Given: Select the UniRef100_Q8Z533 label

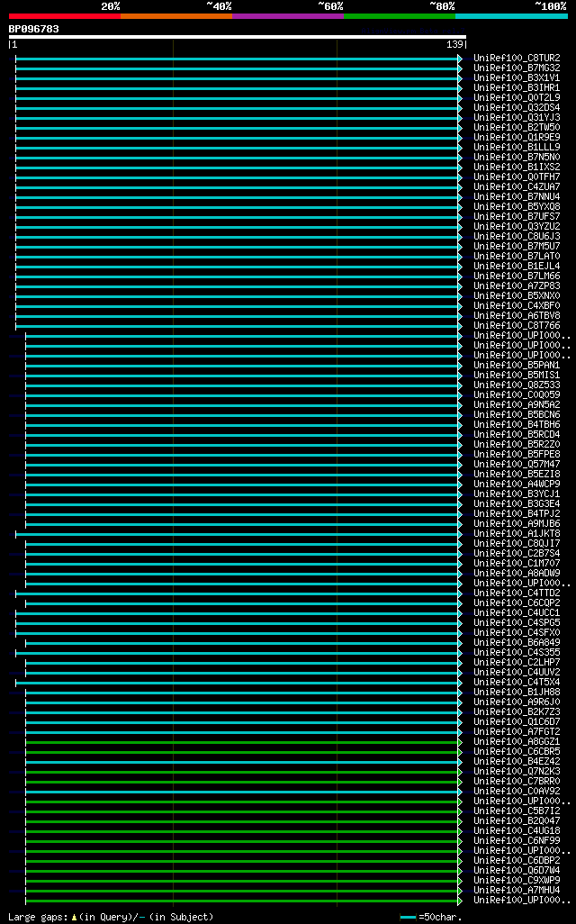Looking at the screenshot, I should click(517, 385).
